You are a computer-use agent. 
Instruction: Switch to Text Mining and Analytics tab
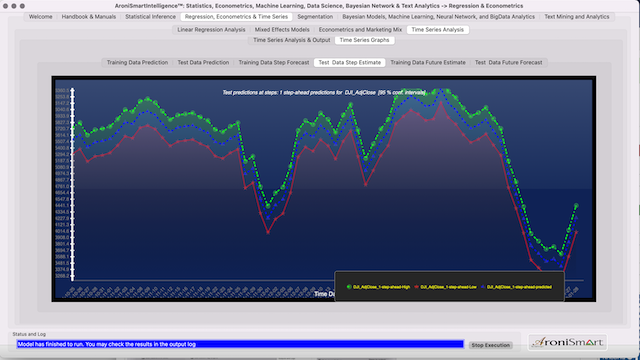click(577, 17)
